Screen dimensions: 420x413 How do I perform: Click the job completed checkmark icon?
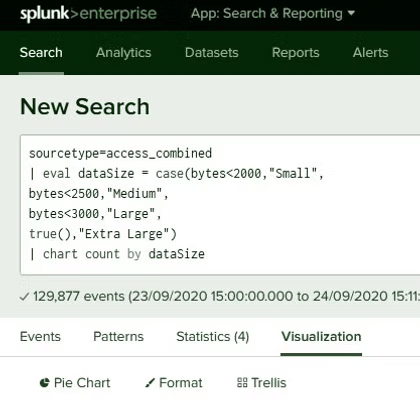click(25, 296)
